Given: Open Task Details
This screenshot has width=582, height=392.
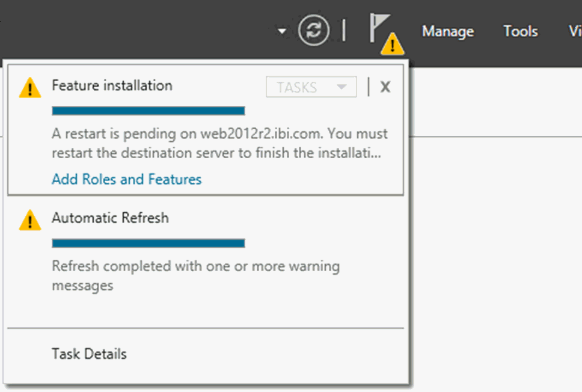Looking at the screenshot, I should 89,354.
